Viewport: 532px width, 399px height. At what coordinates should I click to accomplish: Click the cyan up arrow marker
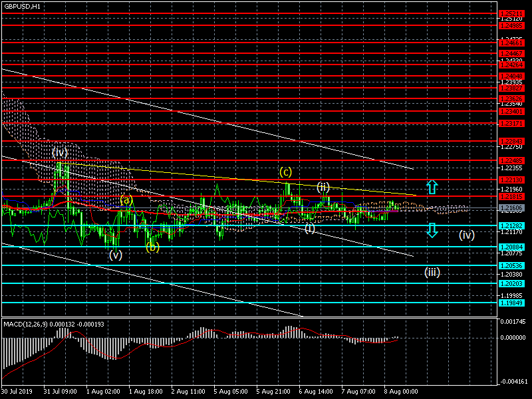(432, 187)
